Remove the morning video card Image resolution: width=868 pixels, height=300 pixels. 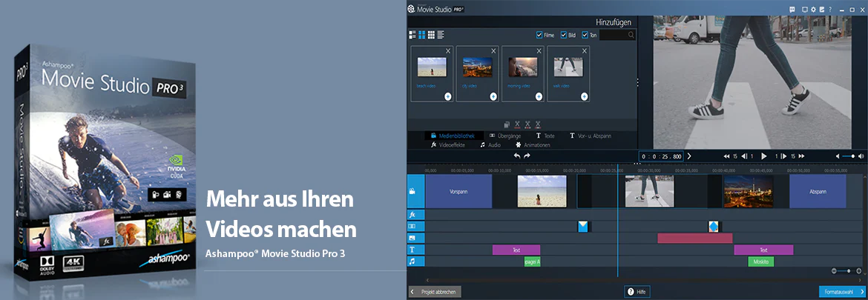[539, 51]
